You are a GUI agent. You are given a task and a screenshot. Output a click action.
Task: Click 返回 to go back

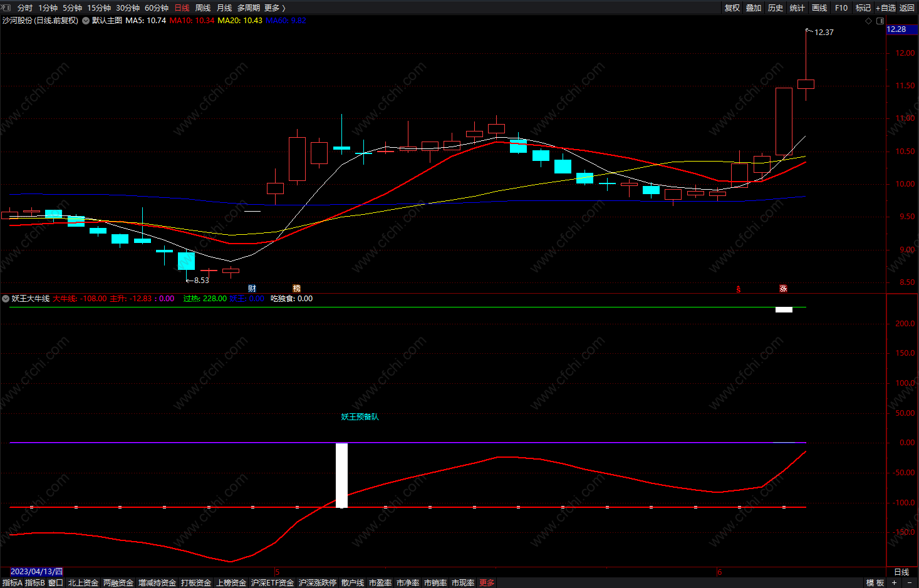(x=907, y=8)
